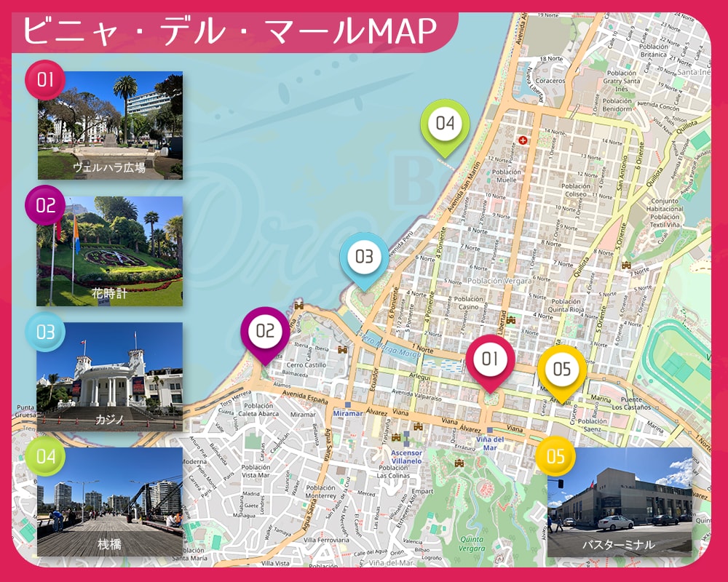Click the Miramar station label
This screenshot has width=728, height=582.
pos(347,413)
